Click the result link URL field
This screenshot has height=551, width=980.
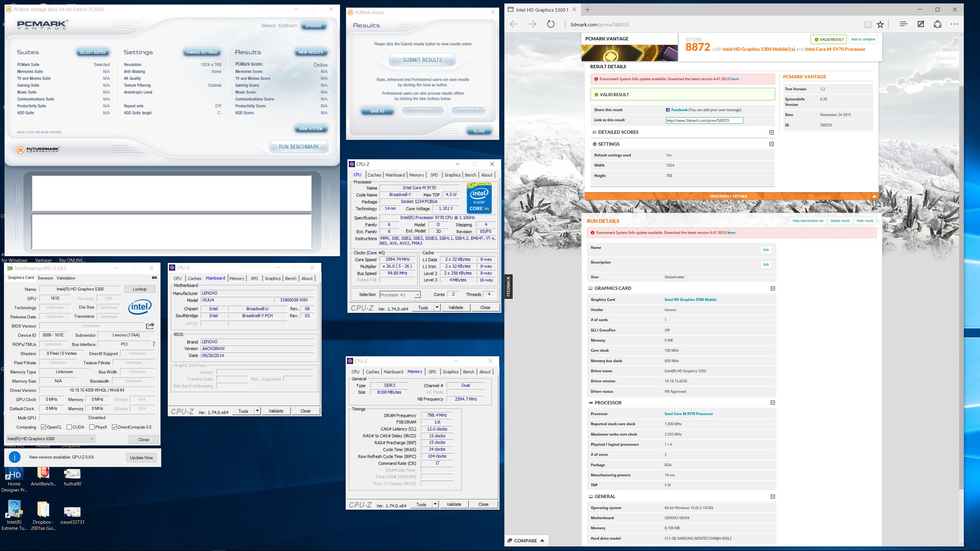coord(704,121)
